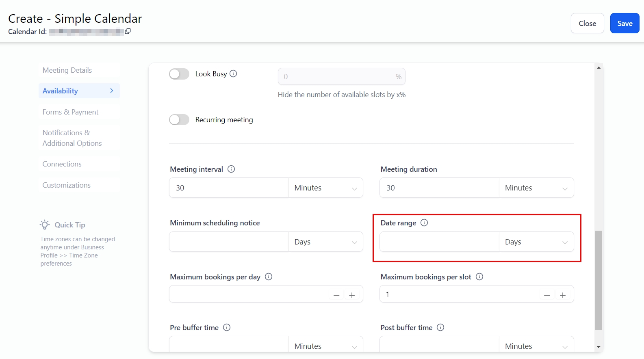
Task: Click the Date range info icon
Action: [424, 223]
